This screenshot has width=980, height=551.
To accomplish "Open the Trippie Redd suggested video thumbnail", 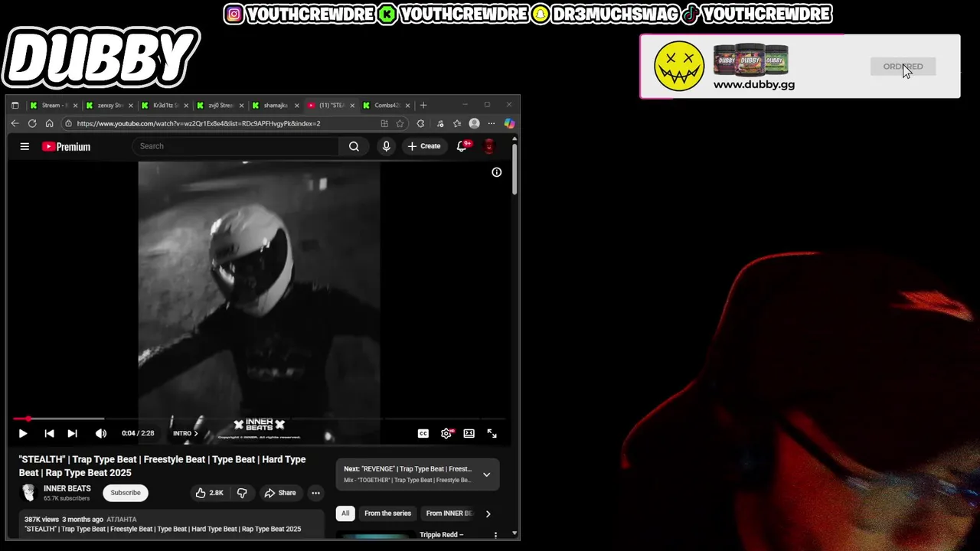I will (x=375, y=535).
